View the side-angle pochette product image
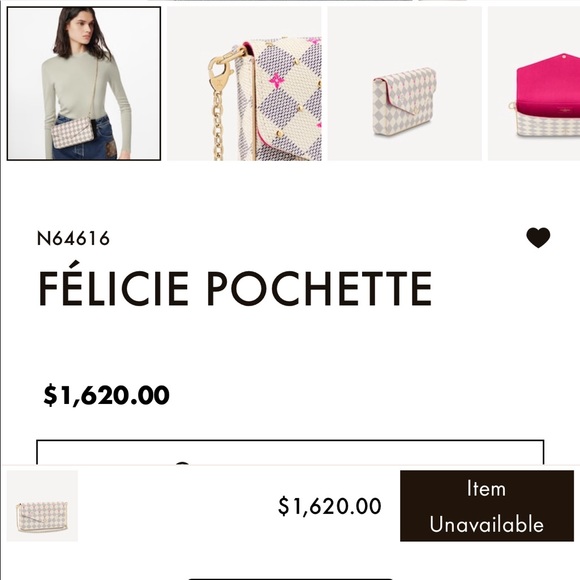Screen dimensions: 580x580 404,84
